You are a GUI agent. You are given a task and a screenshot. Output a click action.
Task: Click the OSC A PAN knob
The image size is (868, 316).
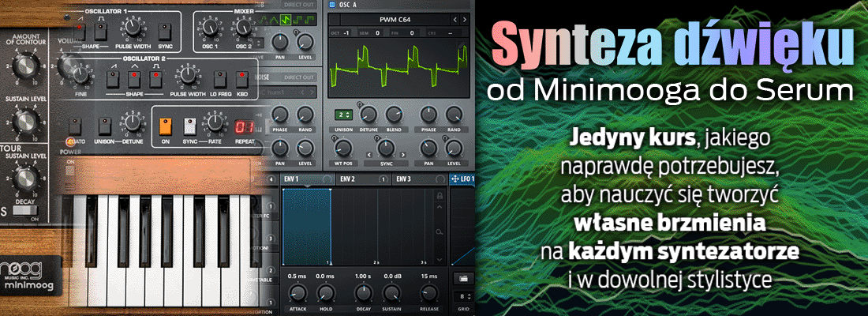428,148
